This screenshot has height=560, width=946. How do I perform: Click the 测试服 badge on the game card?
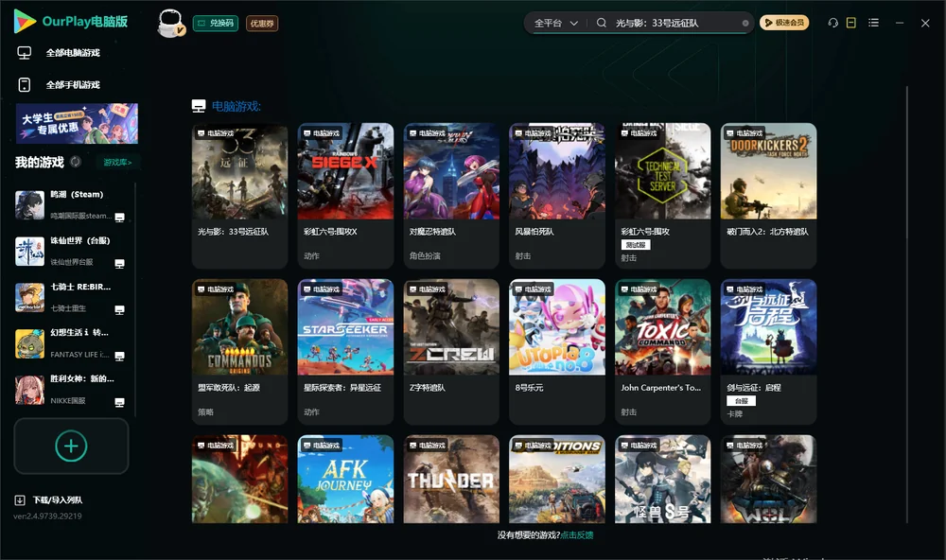[636, 245]
